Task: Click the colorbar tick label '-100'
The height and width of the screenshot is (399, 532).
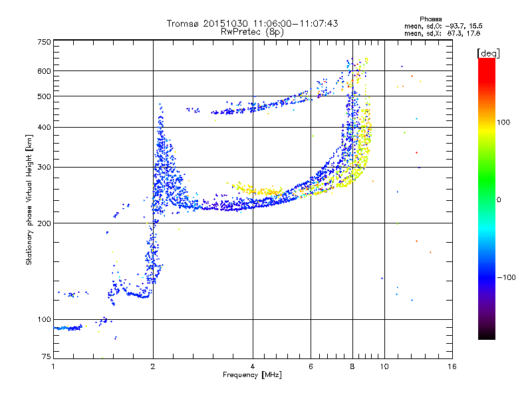Action: point(506,277)
